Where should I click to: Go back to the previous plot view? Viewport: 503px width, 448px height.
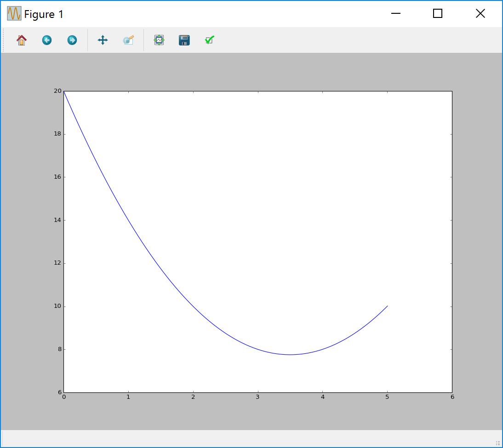coord(47,40)
